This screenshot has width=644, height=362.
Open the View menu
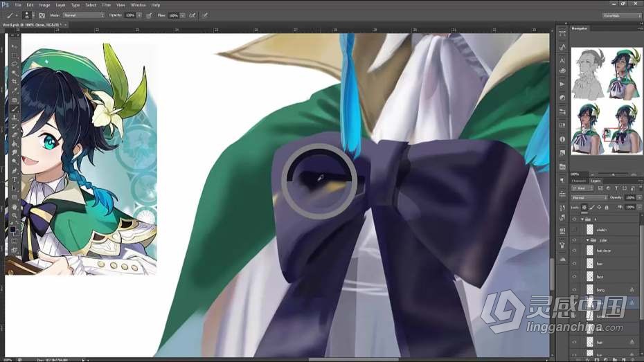point(120,5)
